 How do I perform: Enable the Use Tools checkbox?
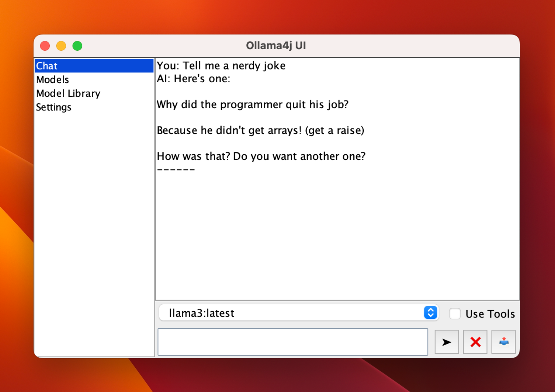(455, 313)
